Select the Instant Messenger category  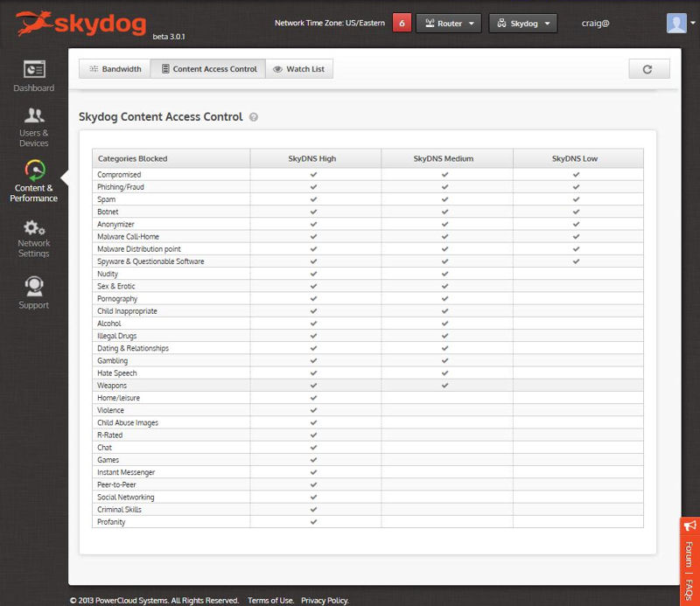[x=126, y=472]
